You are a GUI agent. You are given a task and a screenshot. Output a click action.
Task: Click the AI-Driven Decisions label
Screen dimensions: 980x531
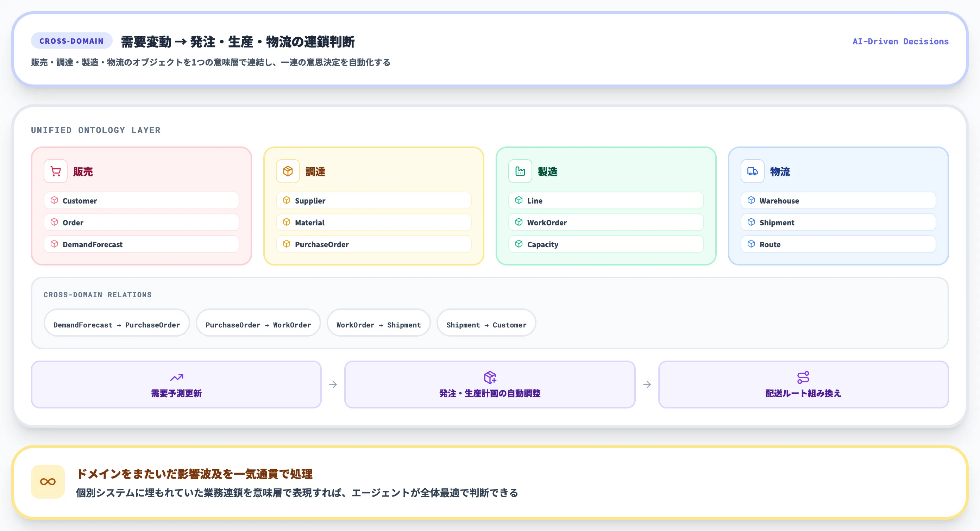900,41
